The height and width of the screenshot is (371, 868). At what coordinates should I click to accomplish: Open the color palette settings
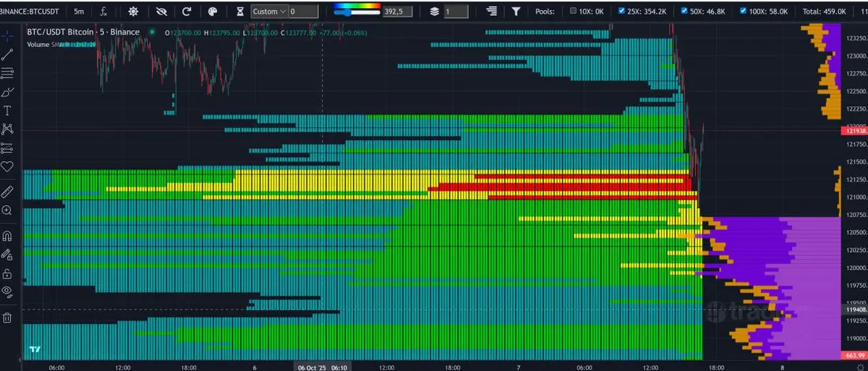click(213, 12)
